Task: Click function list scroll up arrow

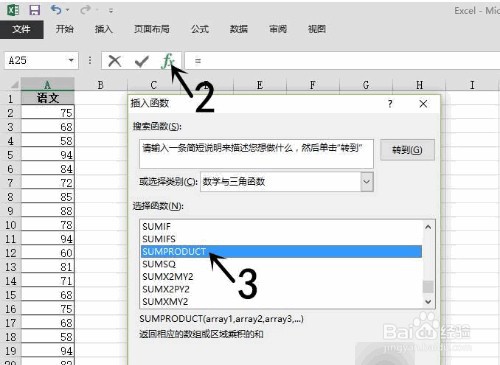Action: click(428, 227)
